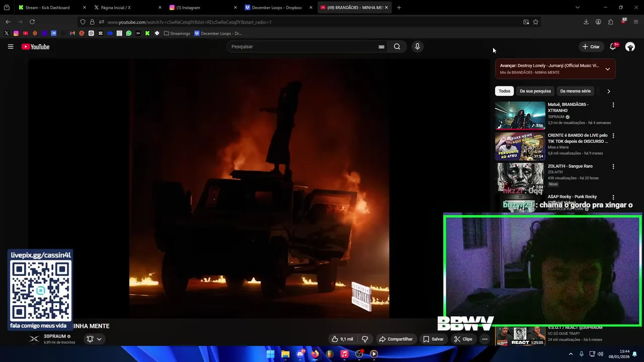Click the YouTube logo

35,47
